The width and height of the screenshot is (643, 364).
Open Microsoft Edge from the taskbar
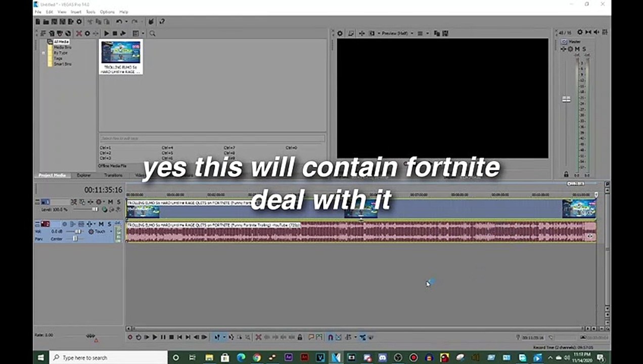point(241,357)
